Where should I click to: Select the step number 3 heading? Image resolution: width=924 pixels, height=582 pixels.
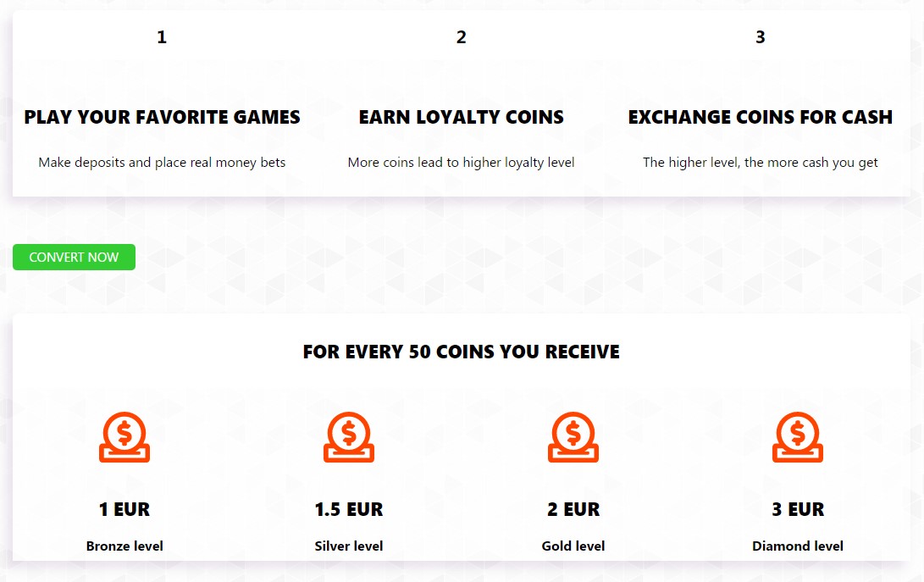tap(761, 37)
